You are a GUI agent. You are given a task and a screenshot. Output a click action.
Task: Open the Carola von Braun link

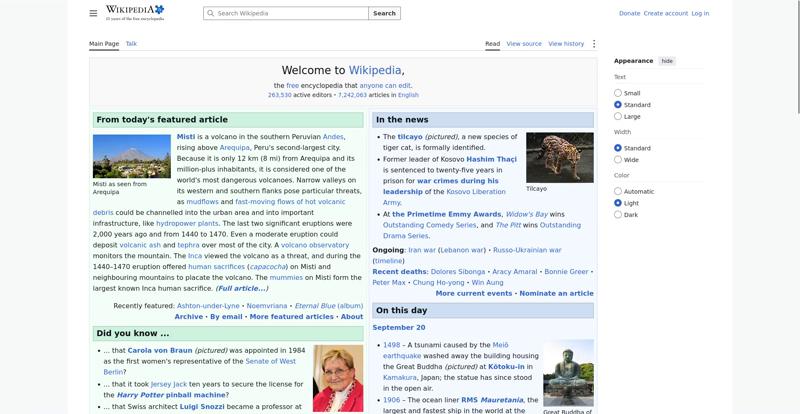(x=160, y=351)
